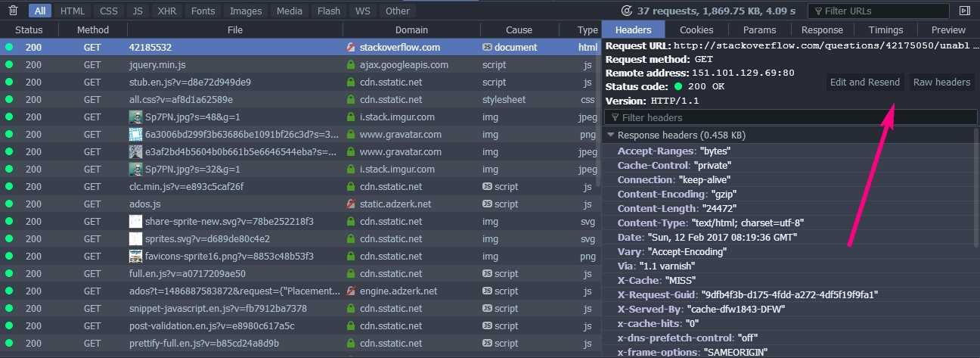Toggle the Images filter button

(246, 11)
